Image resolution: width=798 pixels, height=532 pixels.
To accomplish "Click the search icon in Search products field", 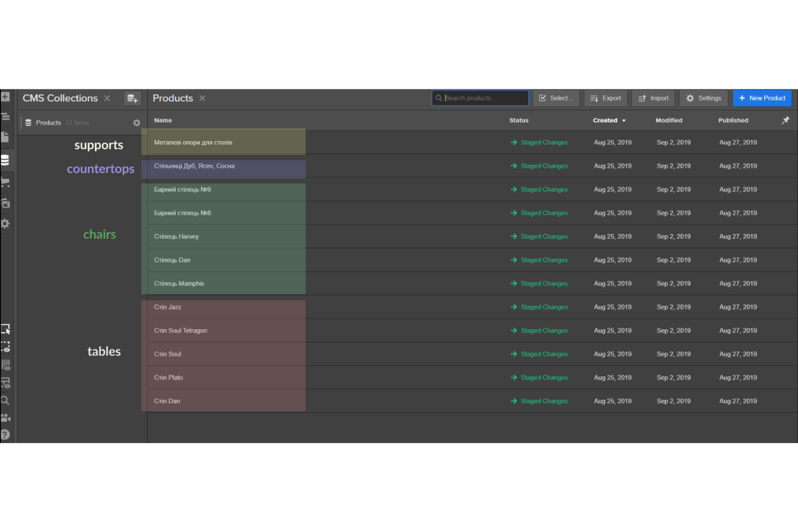I will click(x=439, y=98).
